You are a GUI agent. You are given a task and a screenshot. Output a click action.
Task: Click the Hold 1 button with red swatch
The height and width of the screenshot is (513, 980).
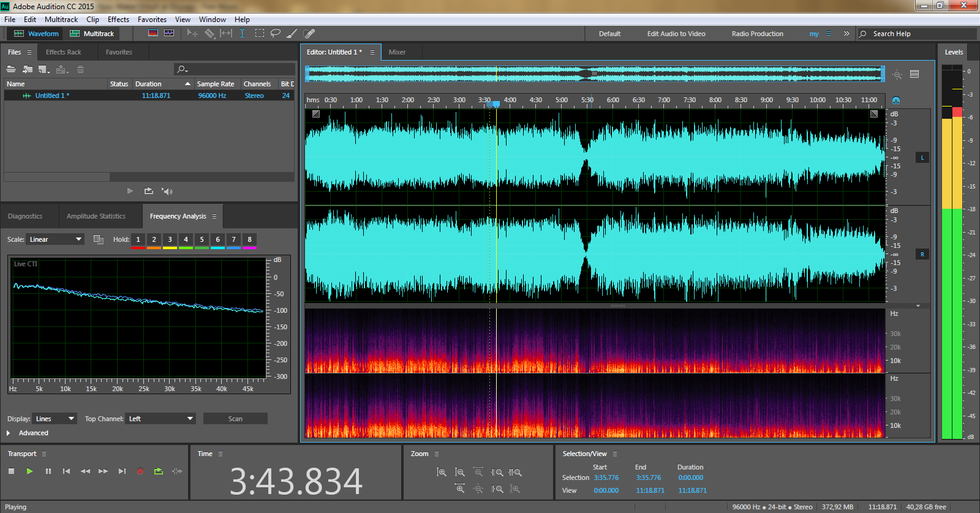click(x=138, y=239)
